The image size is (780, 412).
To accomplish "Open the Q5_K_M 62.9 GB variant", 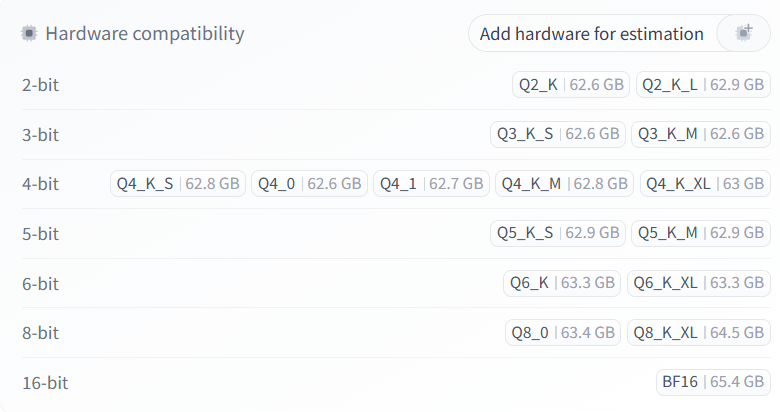I will point(701,234).
